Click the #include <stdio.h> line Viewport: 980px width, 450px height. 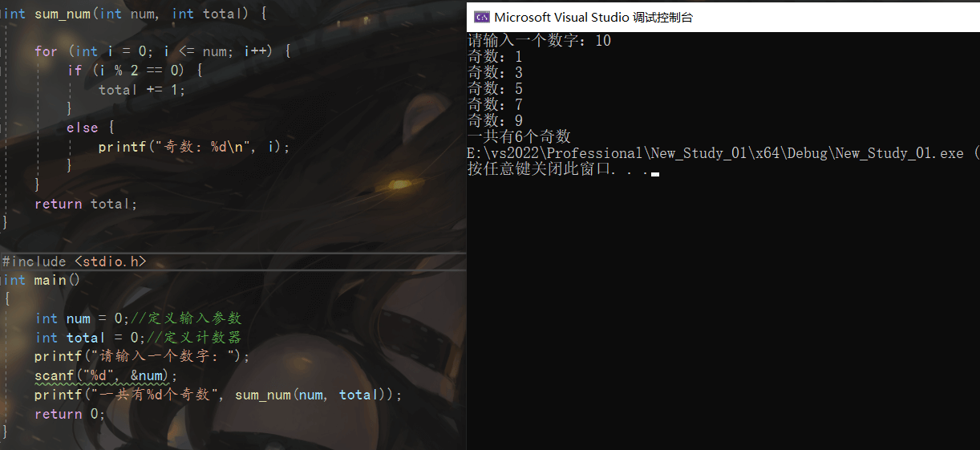[74, 261]
